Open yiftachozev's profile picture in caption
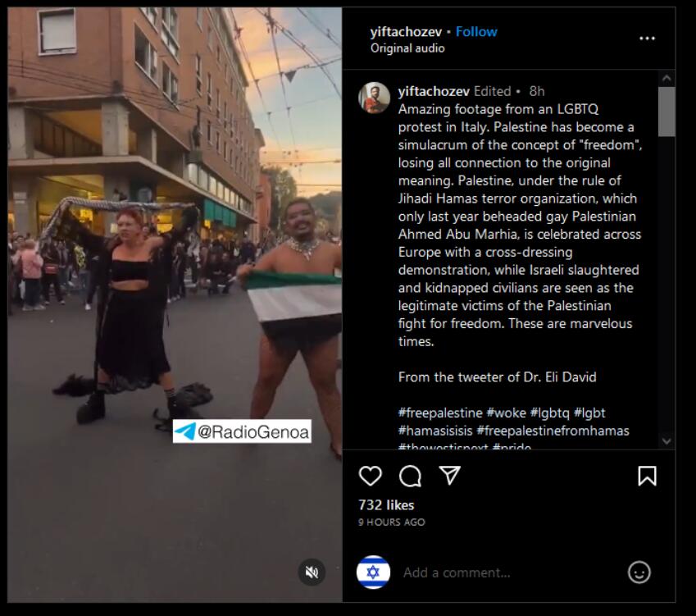The image size is (696, 616). pyautogui.click(x=374, y=98)
